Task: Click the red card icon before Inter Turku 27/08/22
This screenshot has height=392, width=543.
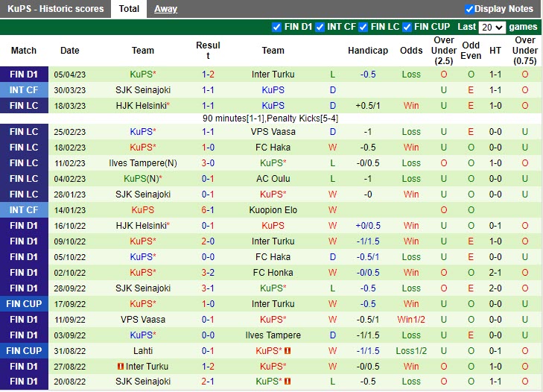Action: pyautogui.click(x=120, y=367)
